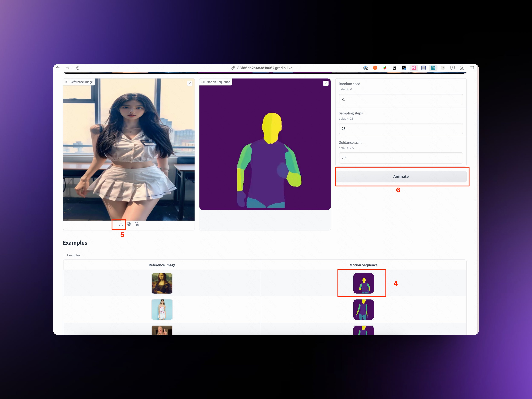Click the Sampling steps input field
This screenshot has height=399, width=532.
point(400,129)
